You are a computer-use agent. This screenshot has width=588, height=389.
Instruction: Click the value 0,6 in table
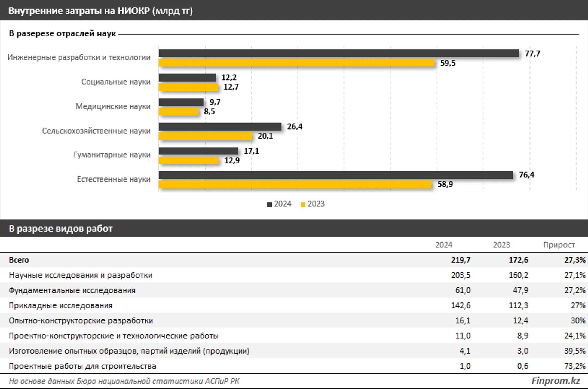523,366
